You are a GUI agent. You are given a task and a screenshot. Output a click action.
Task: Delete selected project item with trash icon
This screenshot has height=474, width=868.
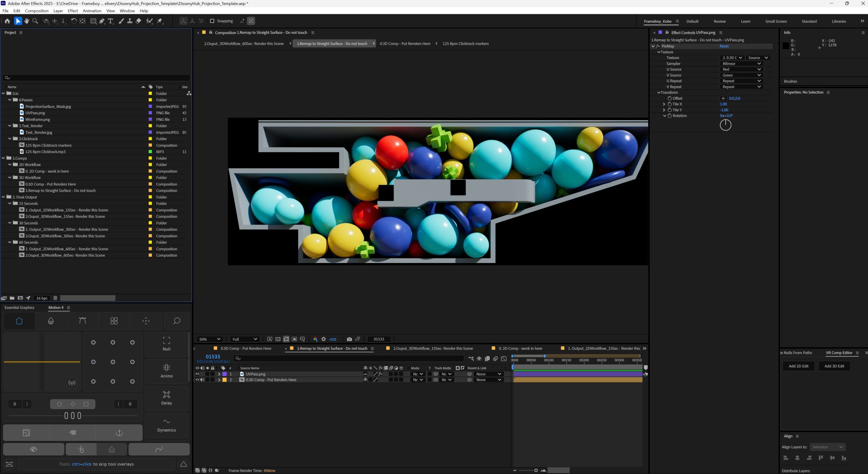55,298
